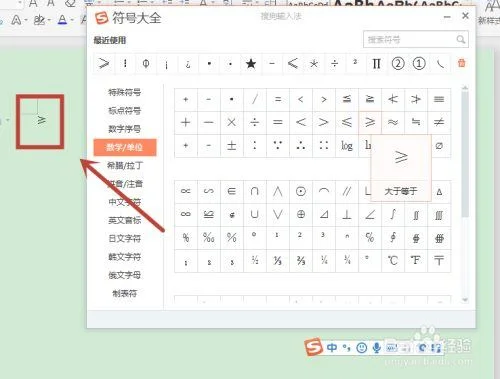Insert the ∅ empty set symbol
500x379 pixels.
(x=439, y=146)
